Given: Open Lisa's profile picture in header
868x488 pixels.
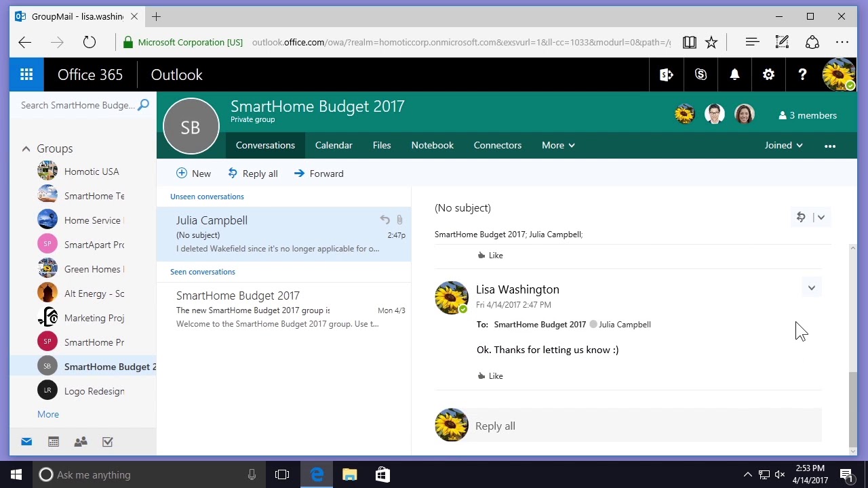Looking at the screenshot, I should pyautogui.click(x=839, y=75).
